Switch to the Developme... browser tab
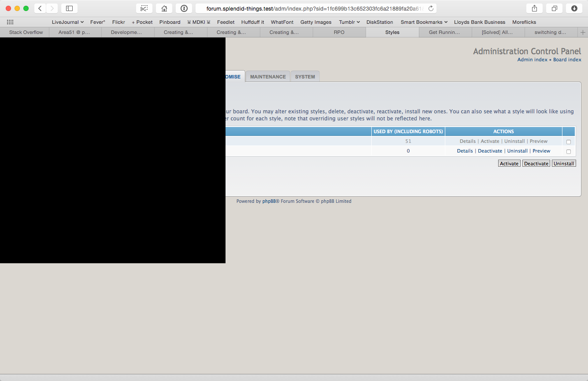Viewport: 588px width, 381px height. pyautogui.click(x=128, y=32)
